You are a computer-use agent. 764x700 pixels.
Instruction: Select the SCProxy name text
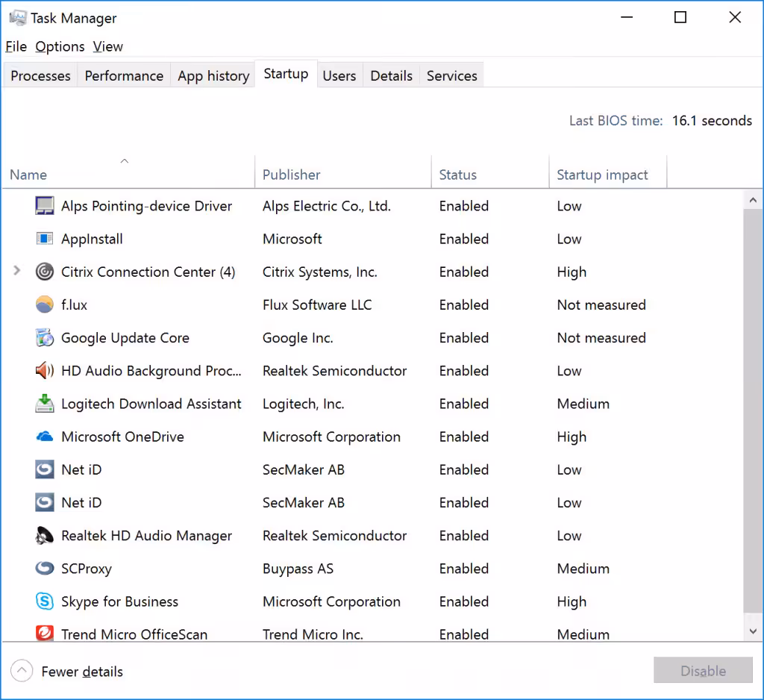[87, 569]
